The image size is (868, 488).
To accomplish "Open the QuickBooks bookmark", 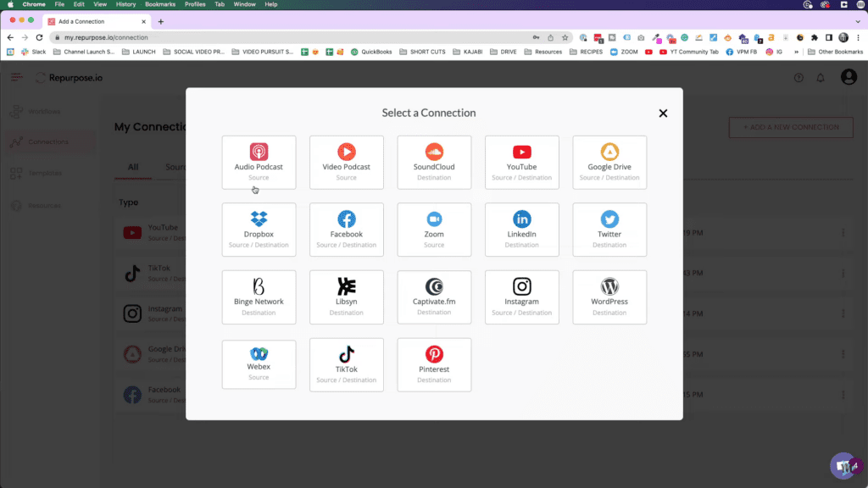I will pos(371,52).
